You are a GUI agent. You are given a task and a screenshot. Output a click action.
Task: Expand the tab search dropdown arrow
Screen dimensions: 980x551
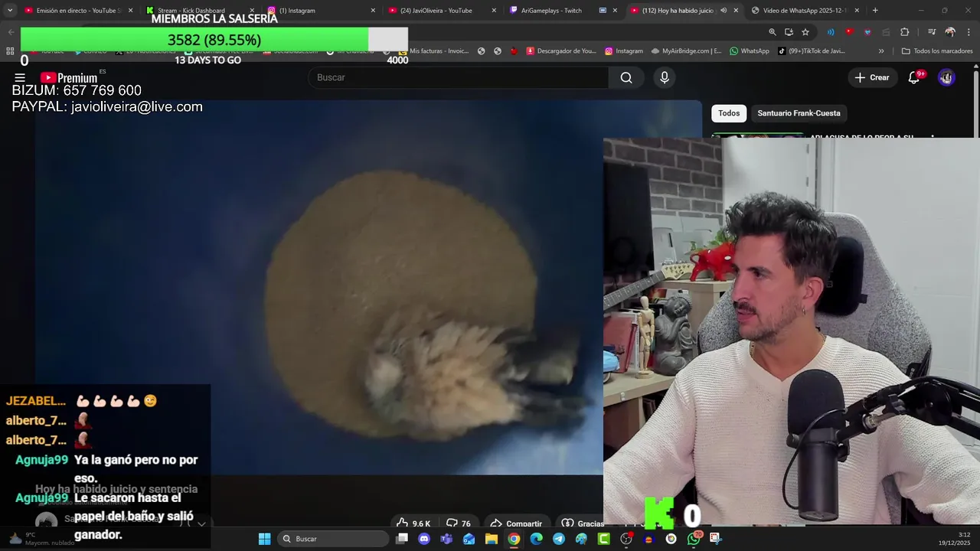[9, 11]
